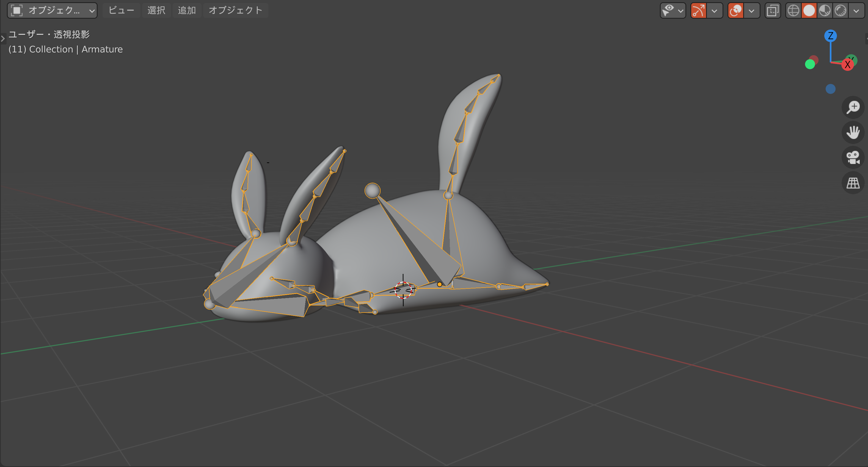This screenshot has height=467, width=868.
Task: Click the large root bone ball joint
Action: click(x=372, y=191)
